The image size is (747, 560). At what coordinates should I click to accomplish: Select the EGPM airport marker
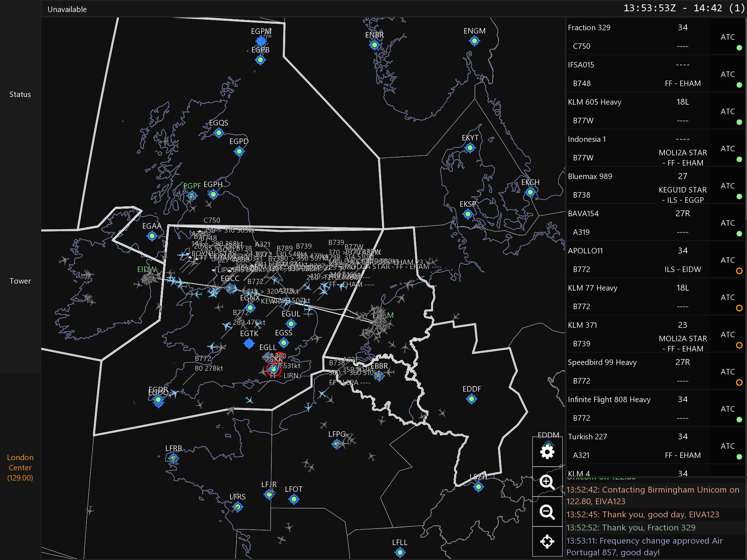click(261, 41)
